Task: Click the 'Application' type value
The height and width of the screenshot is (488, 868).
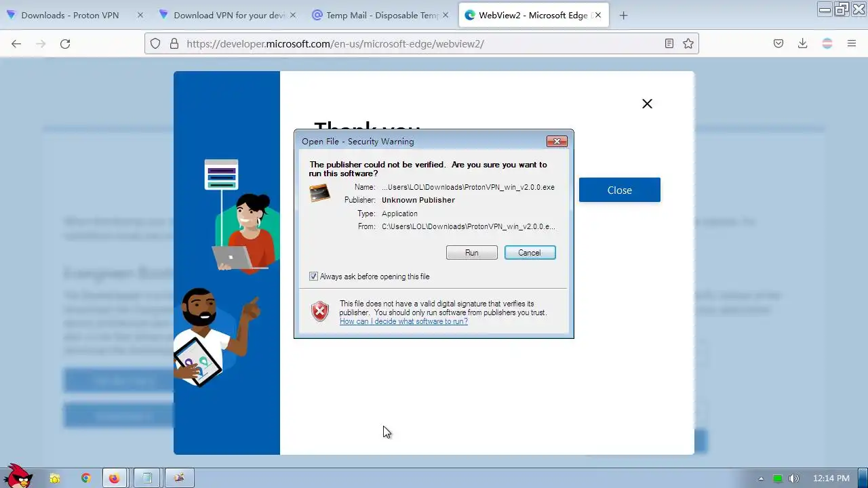Action: [x=399, y=213]
